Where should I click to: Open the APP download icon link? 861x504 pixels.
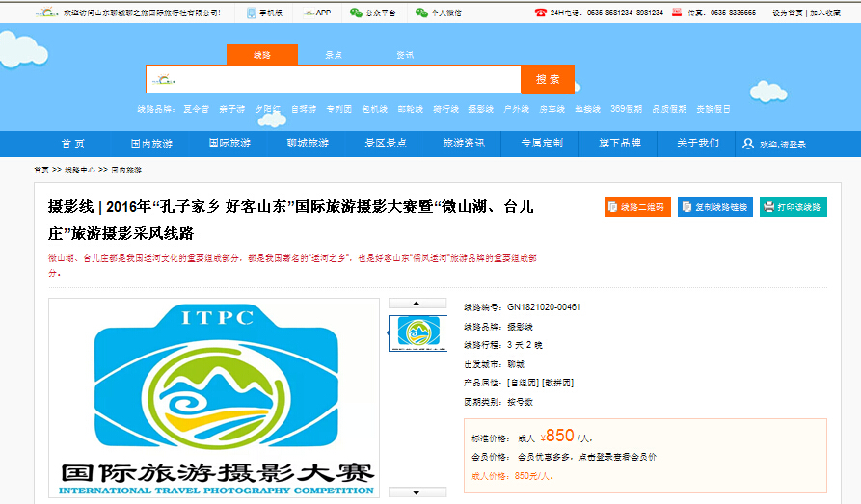[309, 13]
